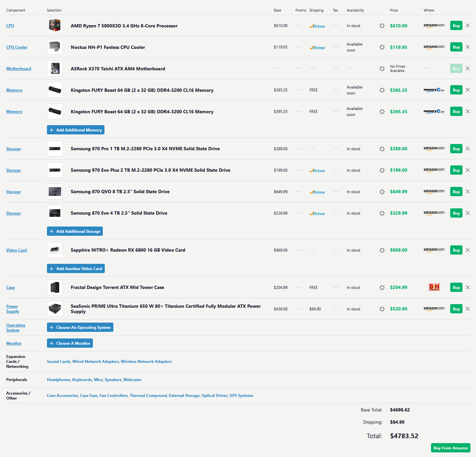Screen dimensions: 476x457
Task: Open the CPU component category link
Action: pyautogui.click(x=10, y=26)
